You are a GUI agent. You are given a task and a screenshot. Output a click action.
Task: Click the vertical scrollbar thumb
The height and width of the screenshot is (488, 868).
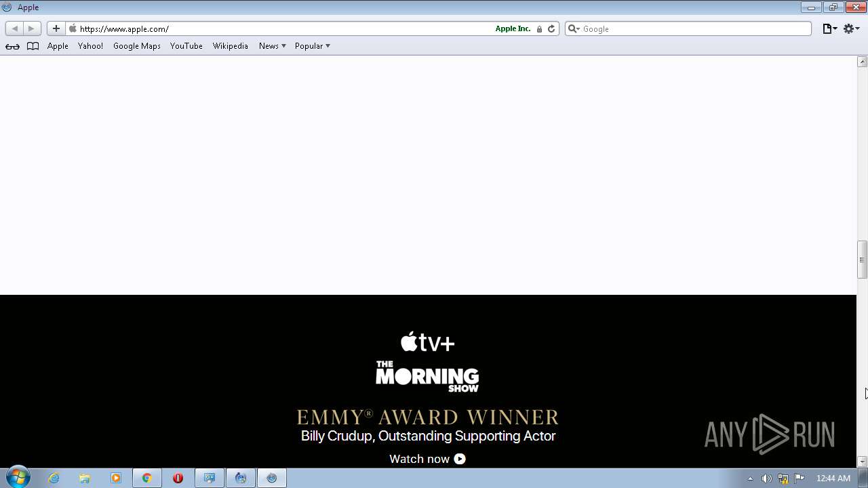[863, 260]
